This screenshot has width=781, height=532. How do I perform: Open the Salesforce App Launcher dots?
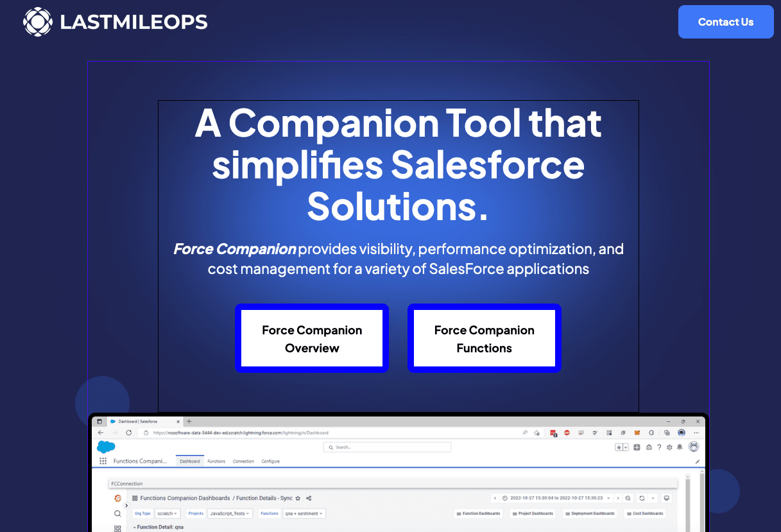pos(103,461)
